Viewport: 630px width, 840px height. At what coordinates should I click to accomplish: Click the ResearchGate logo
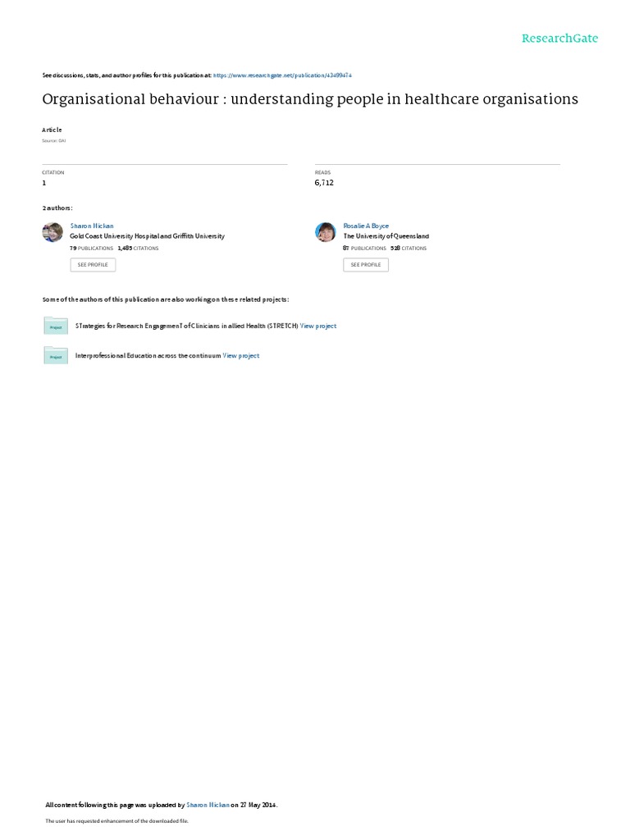point(559,38)
